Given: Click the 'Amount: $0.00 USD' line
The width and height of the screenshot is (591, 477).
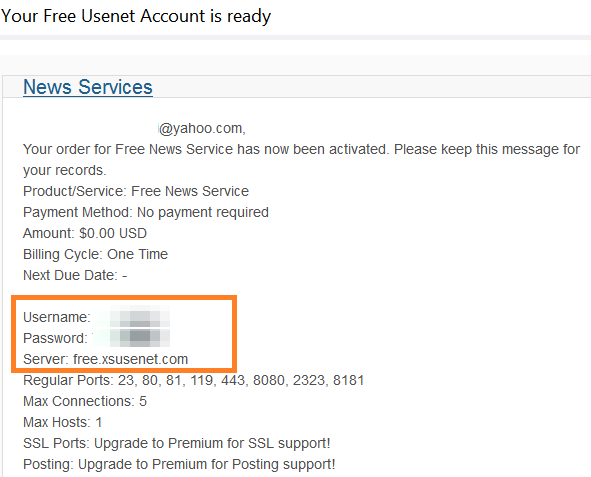Looking at the screenshot, I should [x=85, y=233].
